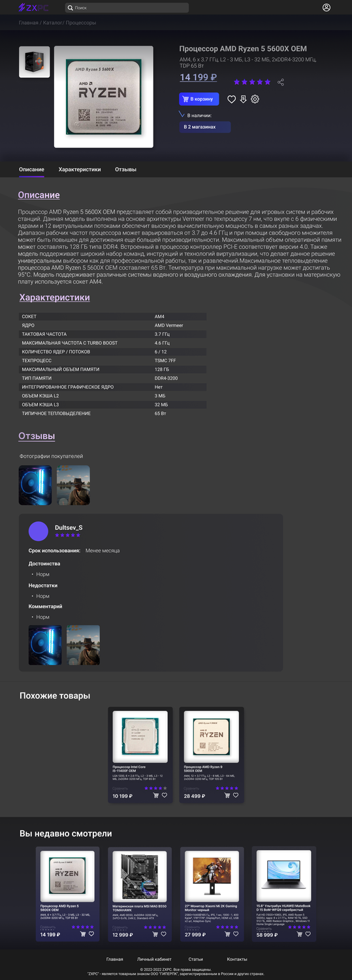Share the Ryzen 5 5600X product
The width and height of the screenshot is (352, 980).
pyautogui.click(x=281, y=82)
